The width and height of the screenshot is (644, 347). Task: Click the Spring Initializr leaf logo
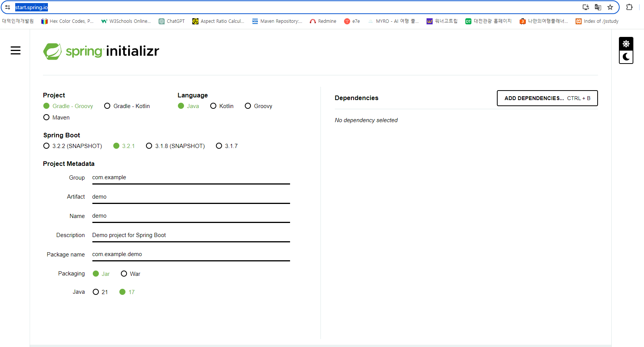pyautogui.click(x=52, y=51)
